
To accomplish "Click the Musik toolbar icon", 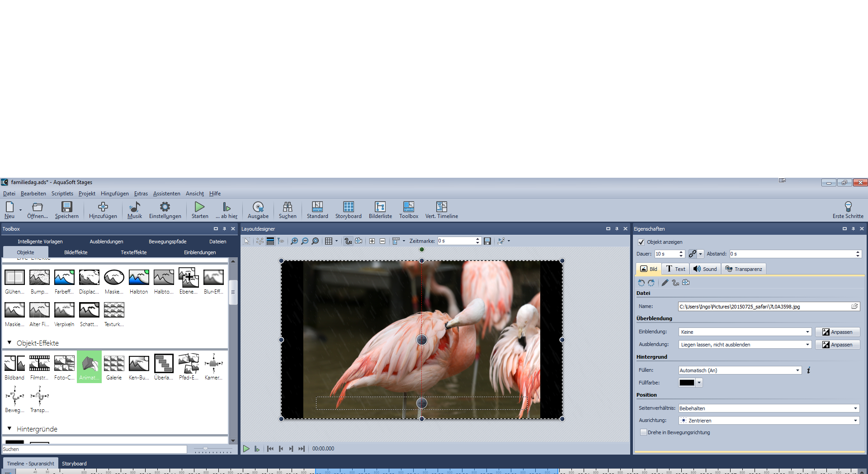I will click(134, 210).
